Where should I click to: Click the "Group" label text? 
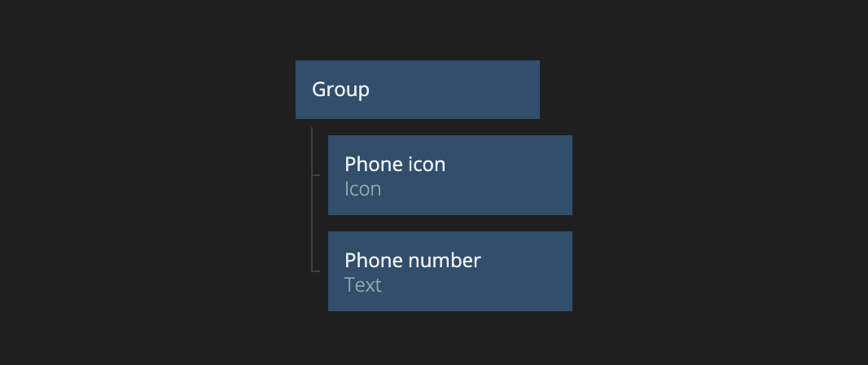coord(340,90)
